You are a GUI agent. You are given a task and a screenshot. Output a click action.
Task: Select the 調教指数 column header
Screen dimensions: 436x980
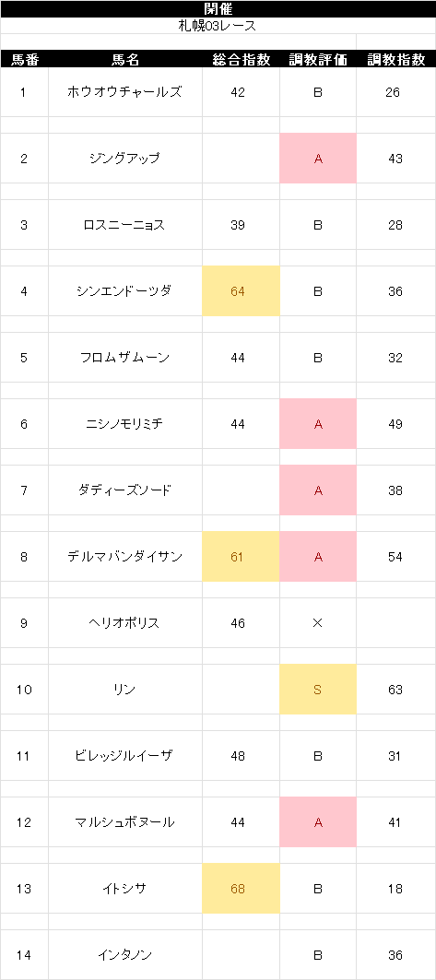[396, 60]
